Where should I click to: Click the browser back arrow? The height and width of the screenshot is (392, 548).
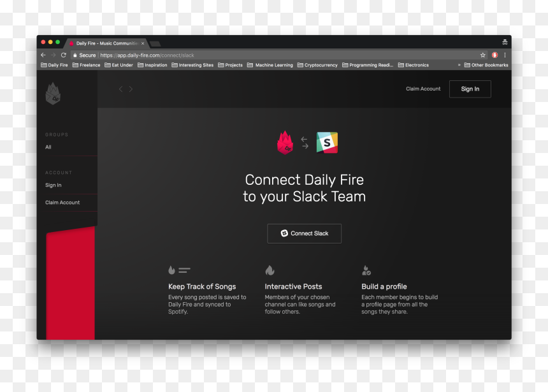[x=43, y=55]
